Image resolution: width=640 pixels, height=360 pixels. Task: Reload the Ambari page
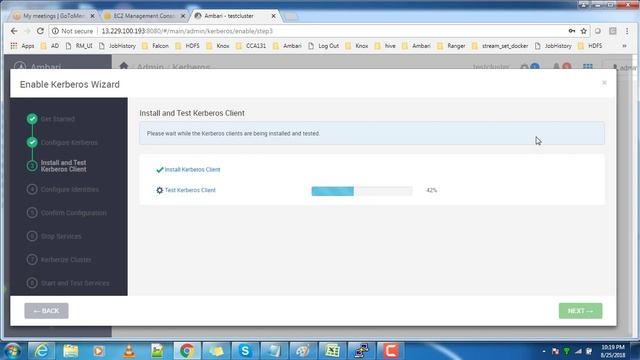click(40, 31)
